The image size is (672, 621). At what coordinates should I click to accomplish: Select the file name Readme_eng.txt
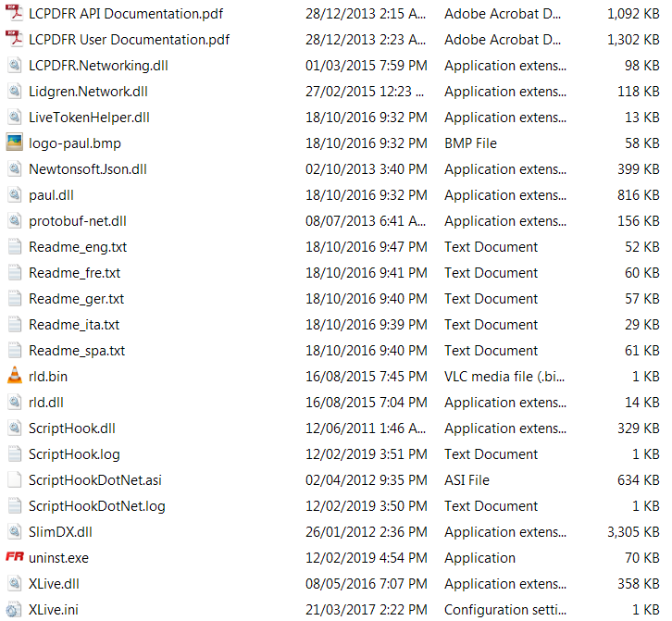click(x=78, y=247)
